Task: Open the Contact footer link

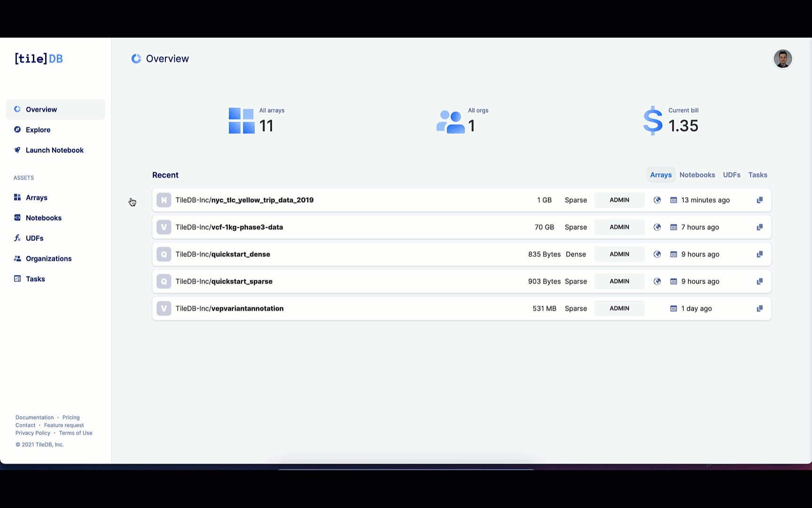Action: pyautogui.click(x=25, y=425)
